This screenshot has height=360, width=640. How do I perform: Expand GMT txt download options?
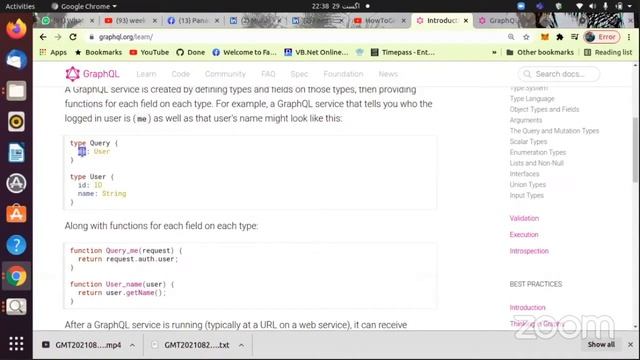pyautogui.click(x=241, y=345)
